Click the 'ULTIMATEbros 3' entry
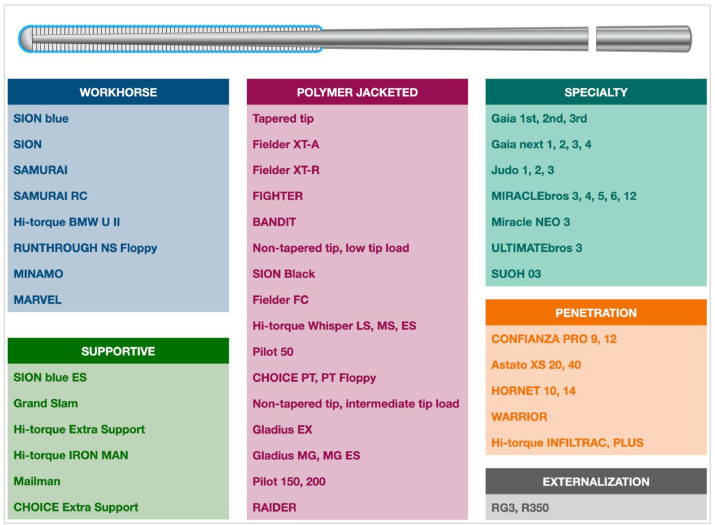715x525 pixels. click(537, 248)
